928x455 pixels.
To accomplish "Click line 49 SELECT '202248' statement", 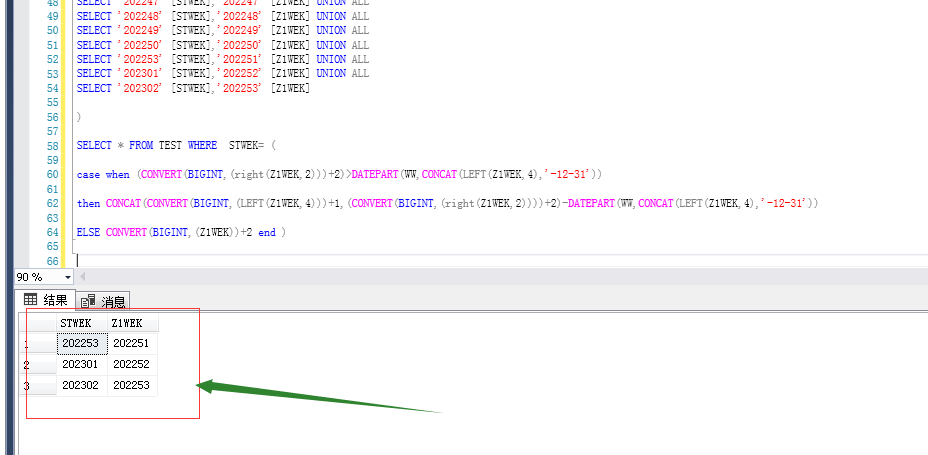I will coord(223,16).
